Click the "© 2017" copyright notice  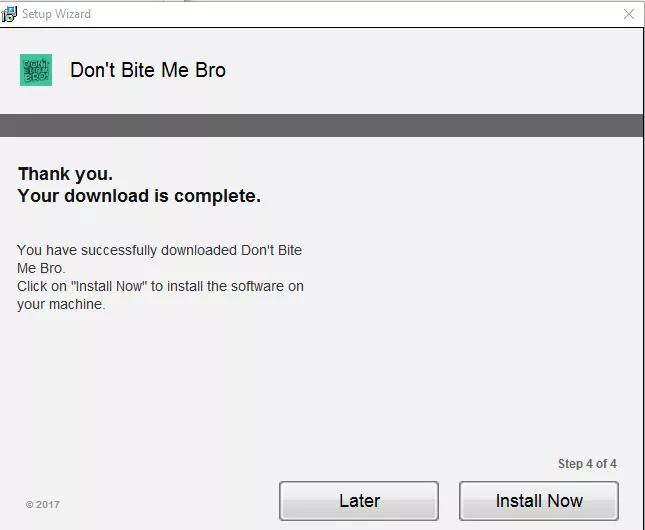tap(43, 504)
